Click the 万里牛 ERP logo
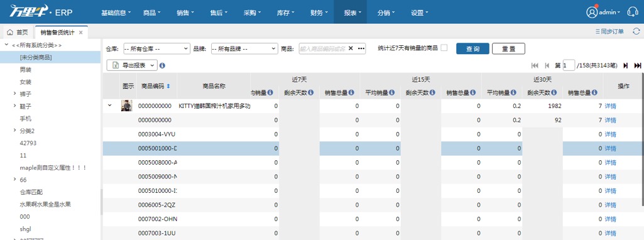The width and height of the screenshot is (644, 240). [x=41, y=11]
